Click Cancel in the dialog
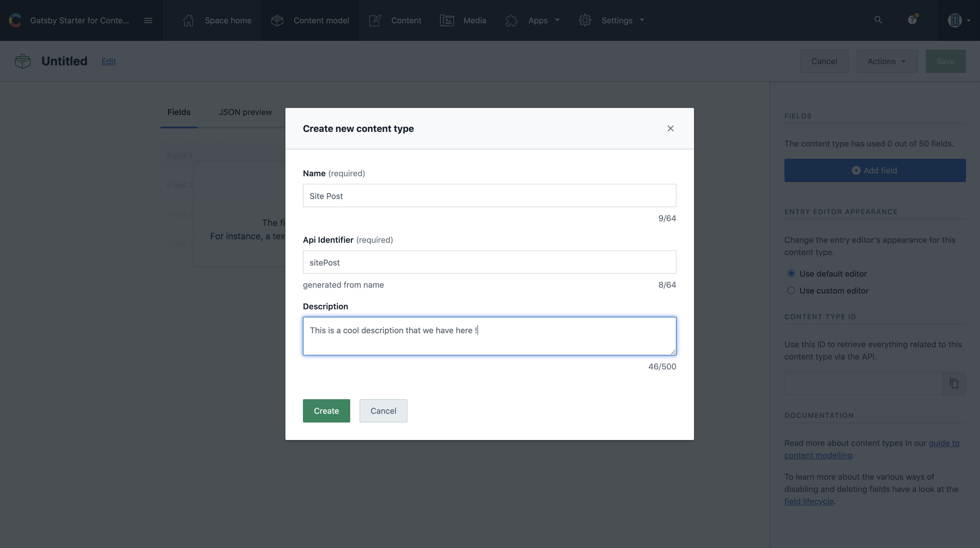 coord(383,411)
